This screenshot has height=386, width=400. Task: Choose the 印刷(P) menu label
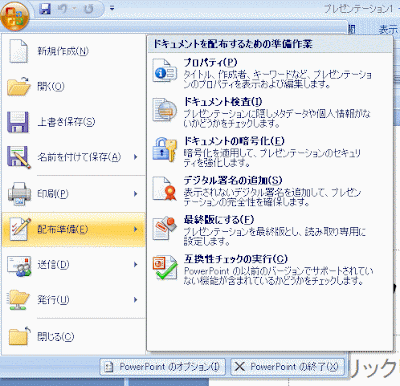pyautogui.click(x=53, y=193)
